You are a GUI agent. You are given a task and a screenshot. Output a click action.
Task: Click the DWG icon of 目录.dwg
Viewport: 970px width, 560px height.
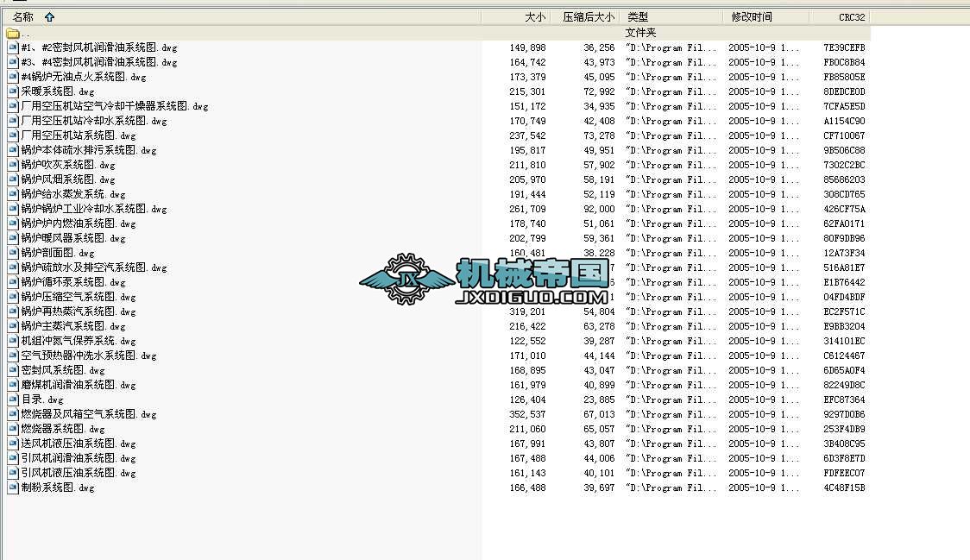coord(13,400)
